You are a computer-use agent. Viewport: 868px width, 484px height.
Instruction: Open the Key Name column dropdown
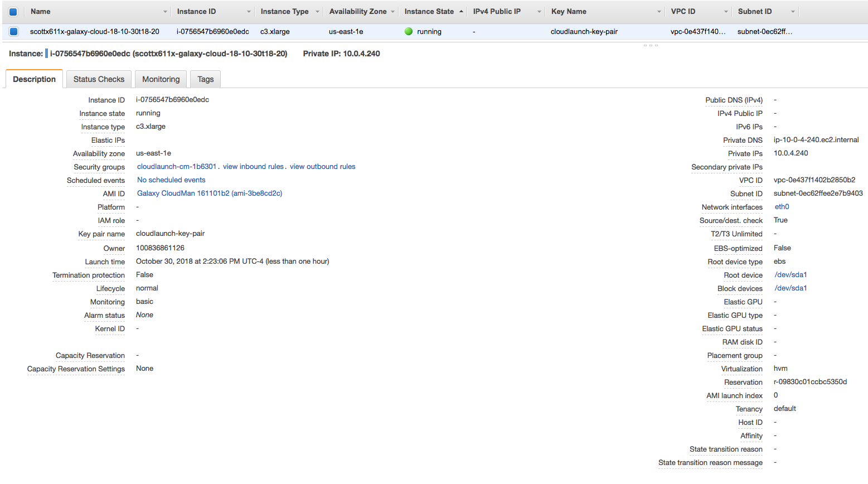pos(659,11)
